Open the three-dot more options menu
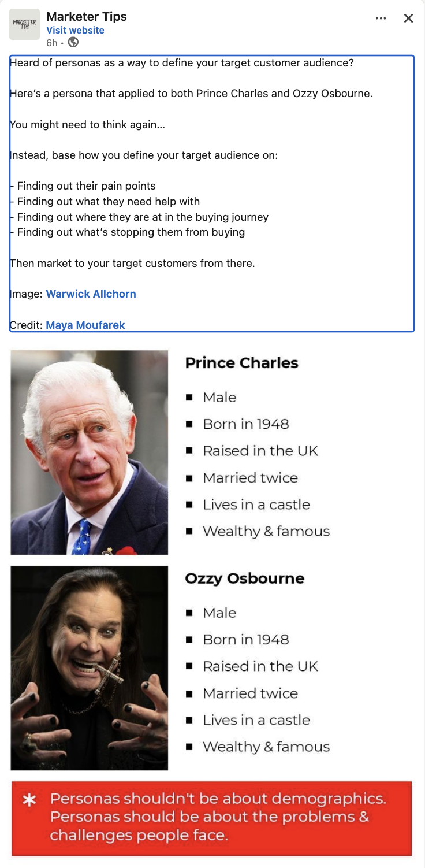This screenshot has height=868, width=425. pyautogui.click(x=381, y=18)
